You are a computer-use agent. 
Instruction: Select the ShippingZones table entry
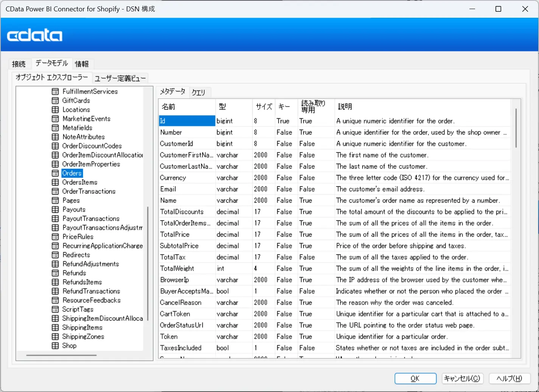point(83,336)
